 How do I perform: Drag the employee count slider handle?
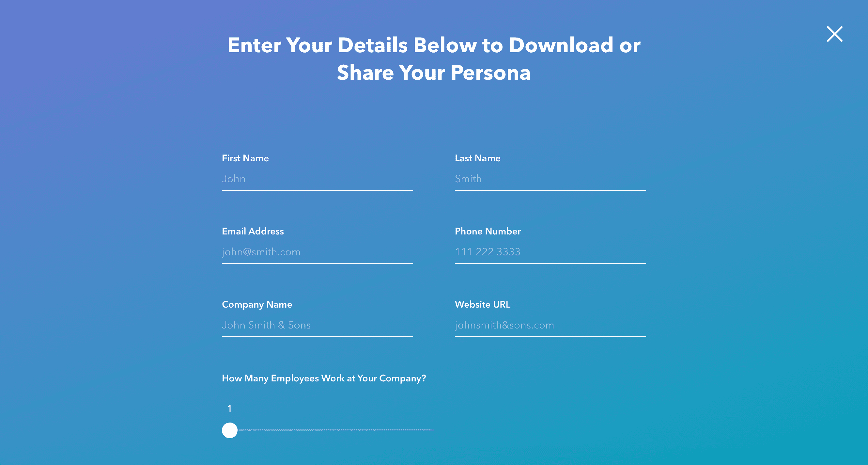point(229,430)
